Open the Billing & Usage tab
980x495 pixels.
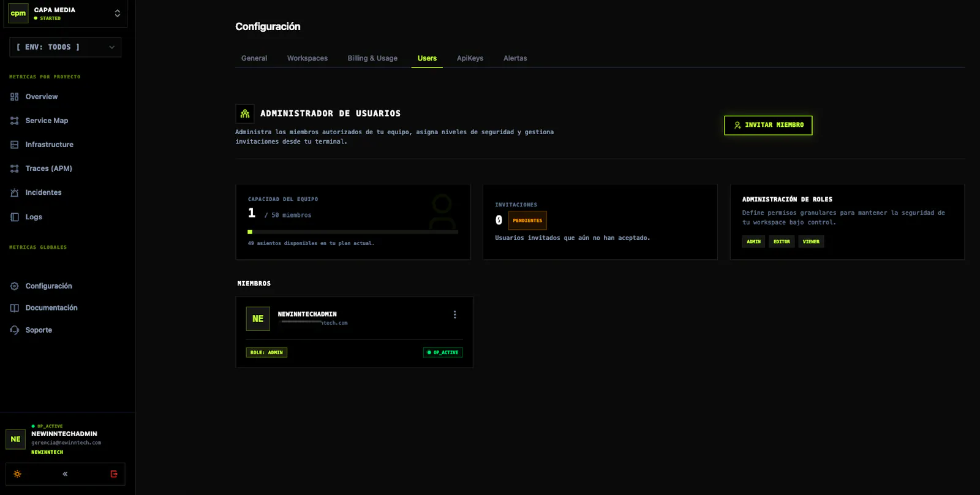tap(372, 58)
